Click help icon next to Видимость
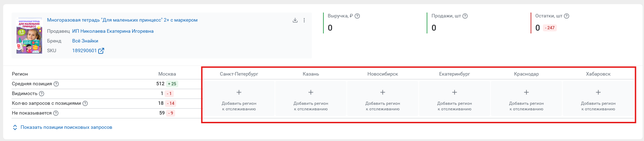 [42, 94]
